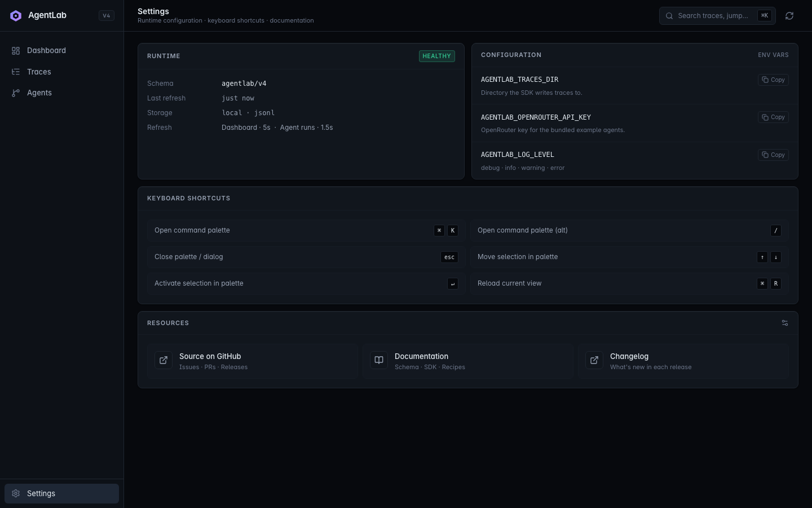Open Source on GitHub link
812x508 pixels.
tap(253, 361)
